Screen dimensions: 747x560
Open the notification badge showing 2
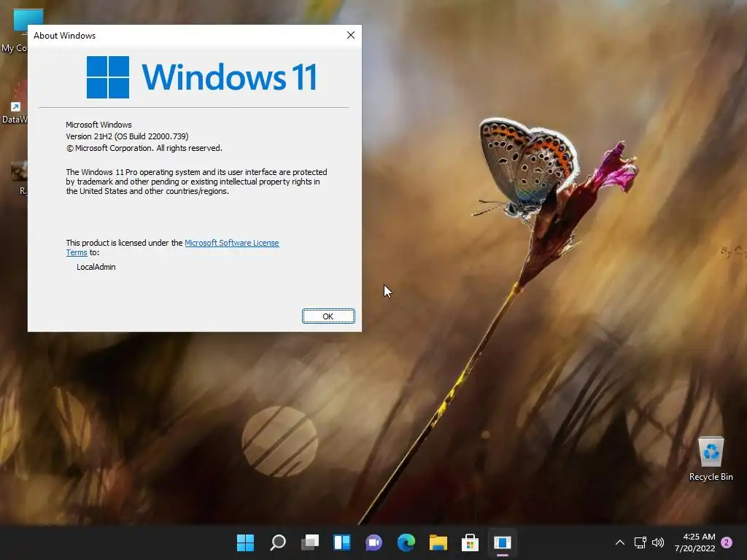tap(727, 542)
